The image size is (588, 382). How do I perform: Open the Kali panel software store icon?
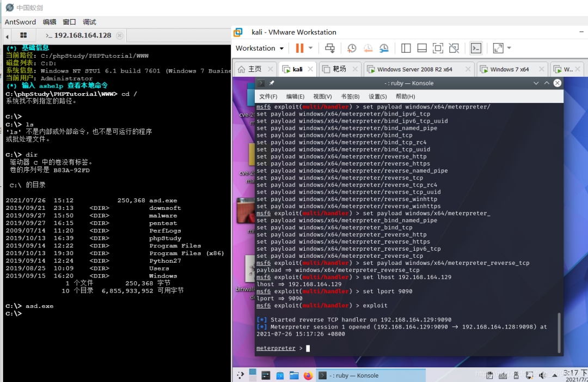[x=280, y=375]
